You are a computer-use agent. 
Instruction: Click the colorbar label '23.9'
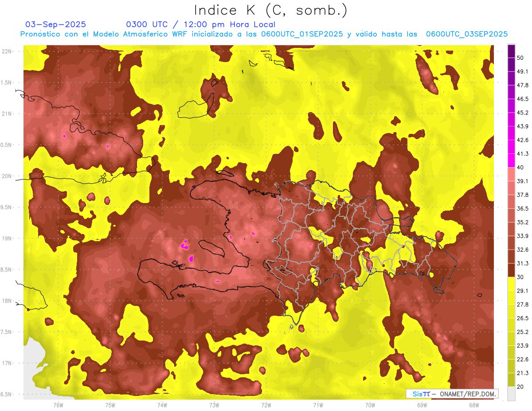pos(523,346)
